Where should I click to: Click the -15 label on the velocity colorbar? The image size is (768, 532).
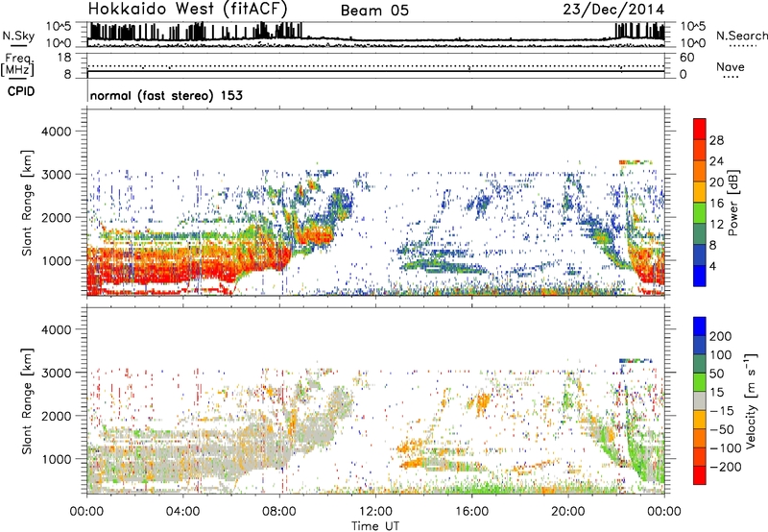722,411
